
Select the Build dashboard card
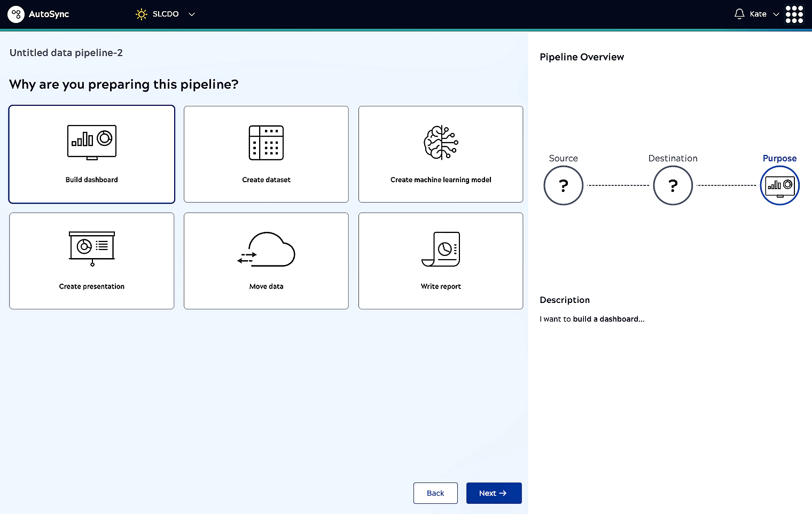92,154
